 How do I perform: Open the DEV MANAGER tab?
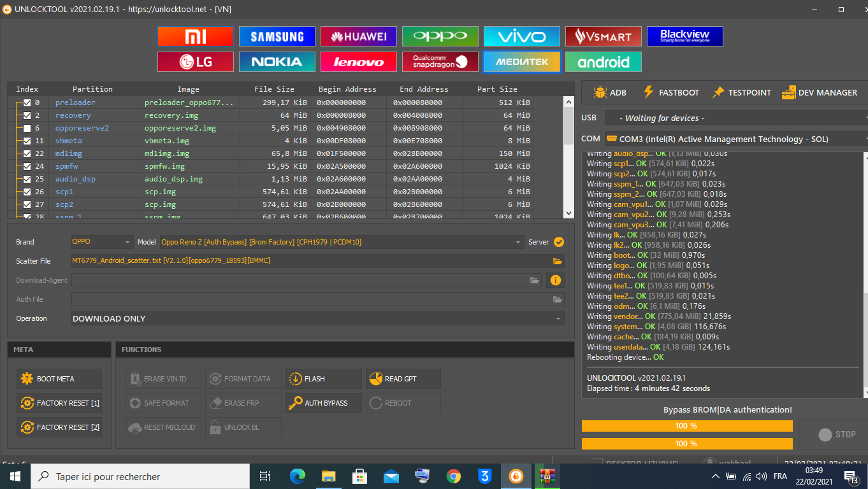[x=820, y=92]
